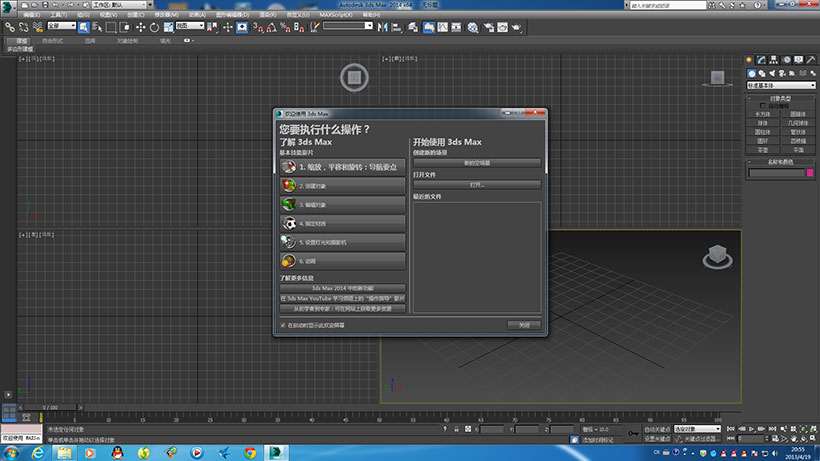Open the selection filter dropdown
The image size is (820, 461).
[x=62, y=26]
